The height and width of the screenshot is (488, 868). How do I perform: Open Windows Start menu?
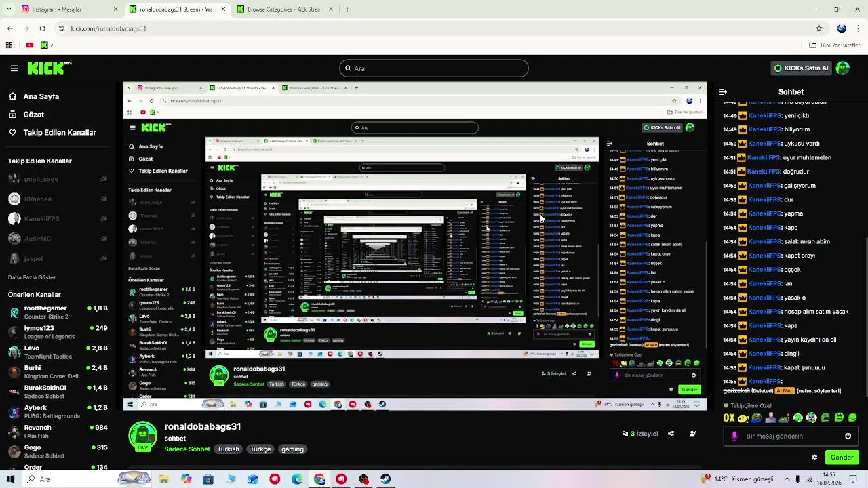pos(10,479)
